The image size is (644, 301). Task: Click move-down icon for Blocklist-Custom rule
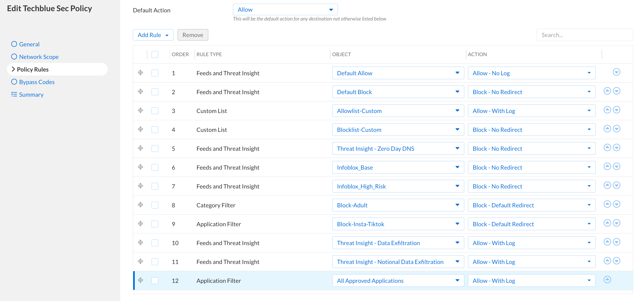click(x=616, y=129)
